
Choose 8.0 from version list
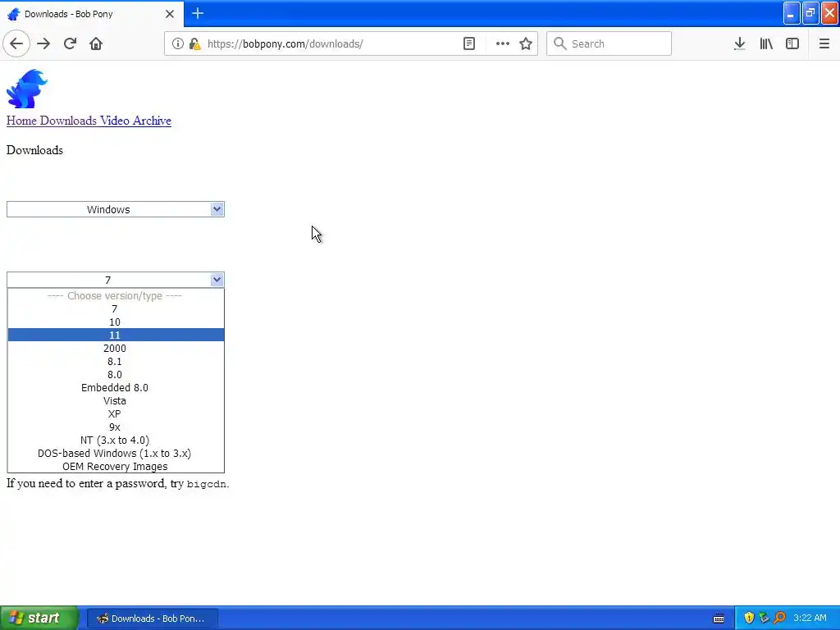(x=115, y=374)
